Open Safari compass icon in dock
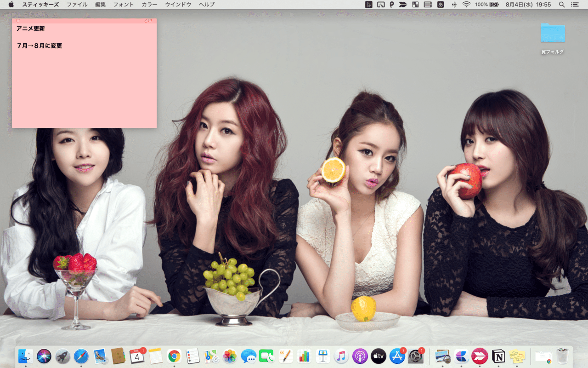Image resolution: width=588 pixels, height=368 pixels. click(x=81, y=356)
